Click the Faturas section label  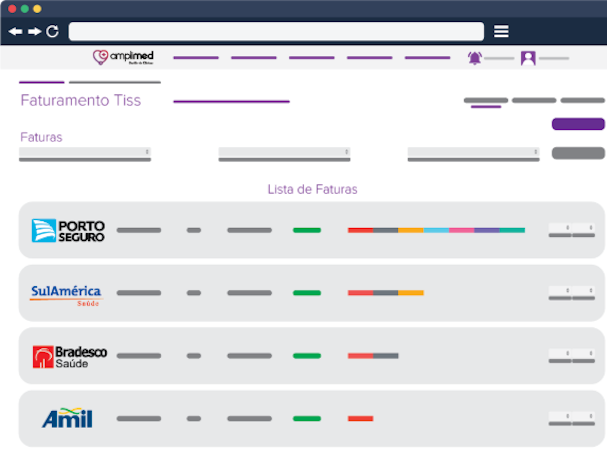pos(41,137)
